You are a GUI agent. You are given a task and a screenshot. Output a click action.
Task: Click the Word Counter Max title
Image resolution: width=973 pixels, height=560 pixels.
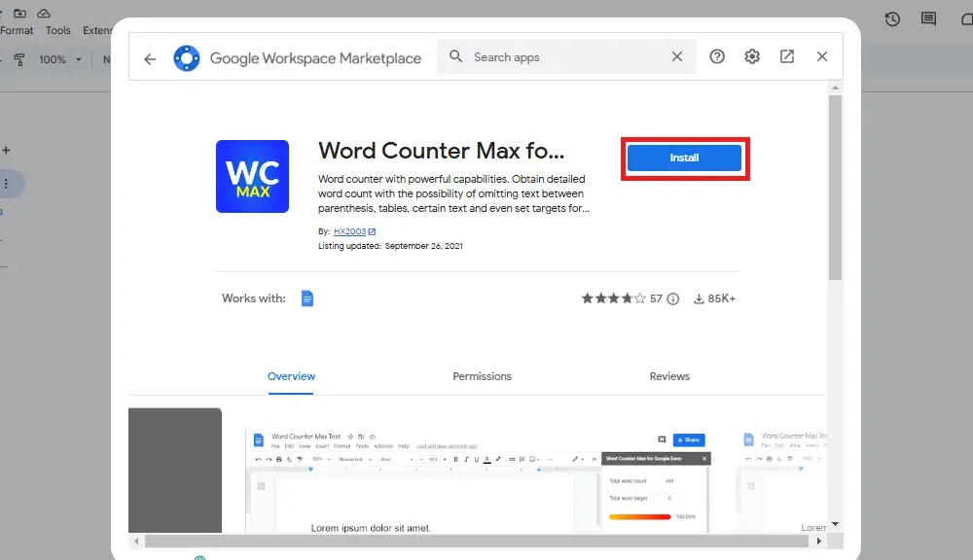point(441,151)
